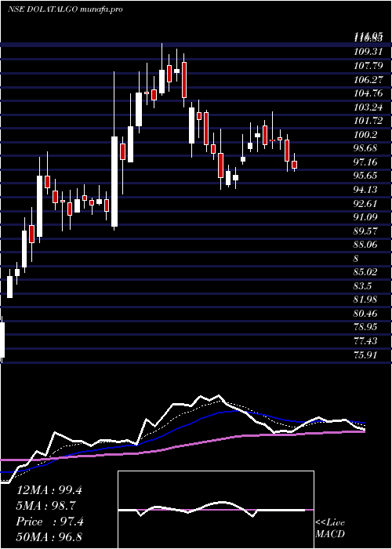Open the MACD indicator inset panel
This screenshot has height=549, width=392.
[x=216, y=510]
